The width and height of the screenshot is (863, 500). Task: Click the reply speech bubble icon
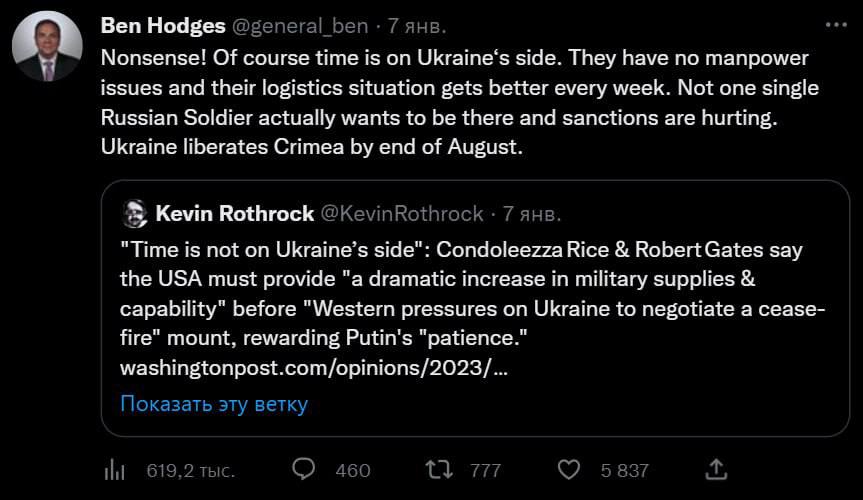click(x=305, y=469)
